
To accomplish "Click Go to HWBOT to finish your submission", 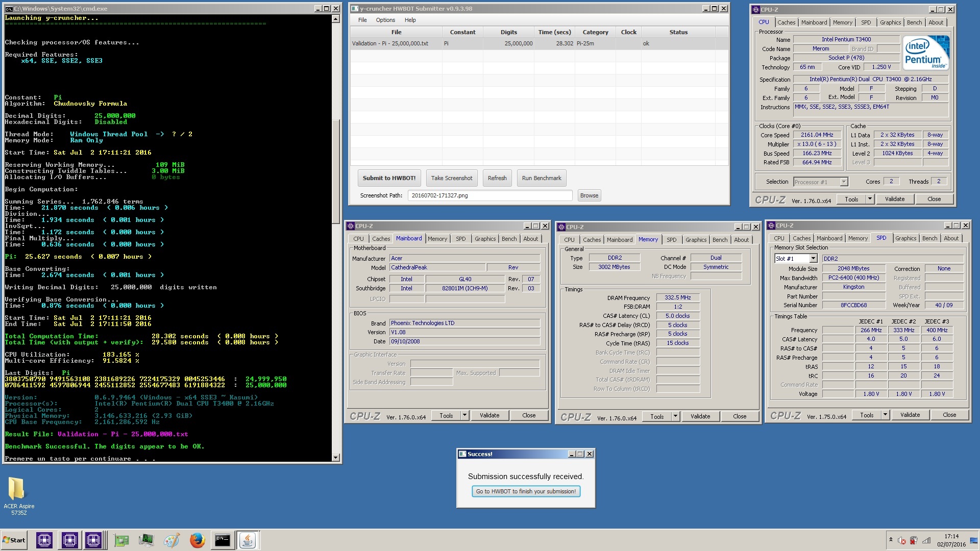I will point(526,491).
